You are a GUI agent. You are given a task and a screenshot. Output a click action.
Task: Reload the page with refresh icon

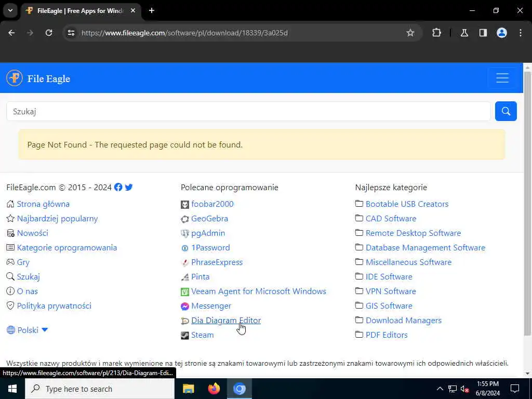[x=49, y=33]
